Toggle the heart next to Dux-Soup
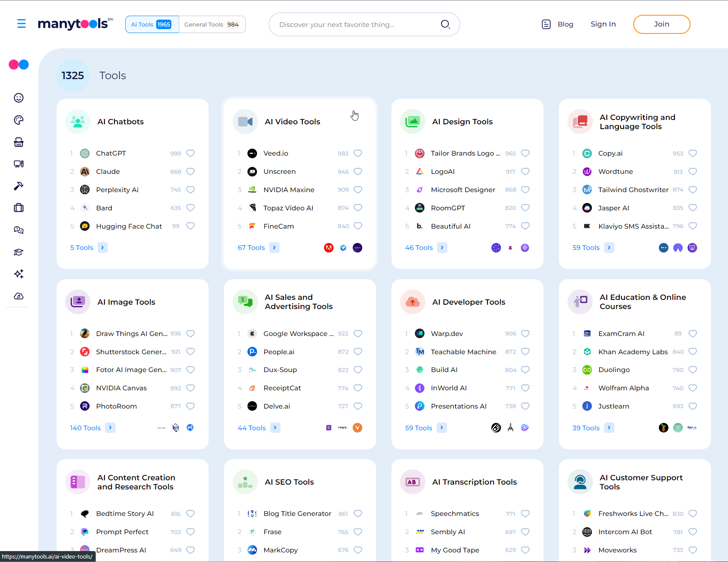The width and height of the screenshot is (728, 562). [358, 370]
